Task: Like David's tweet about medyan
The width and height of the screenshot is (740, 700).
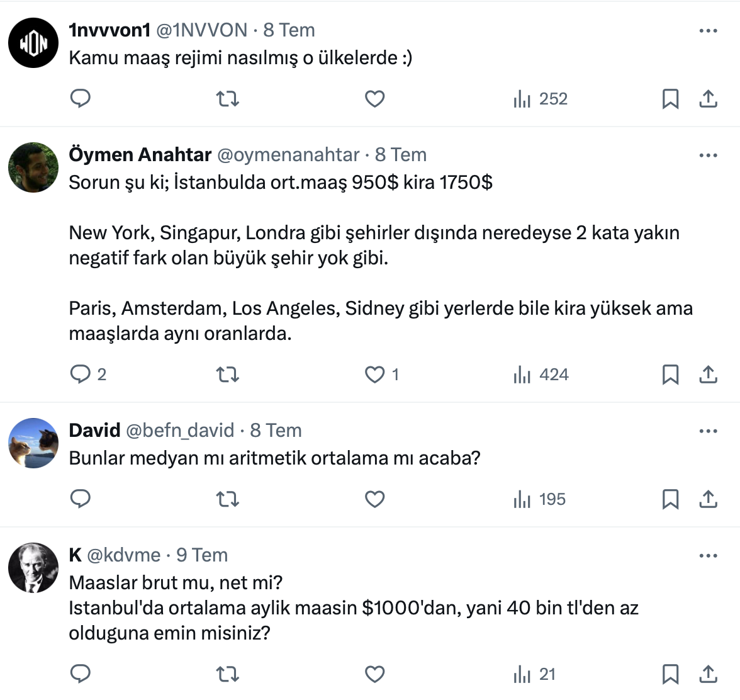Action: click(x=375, y=499)
